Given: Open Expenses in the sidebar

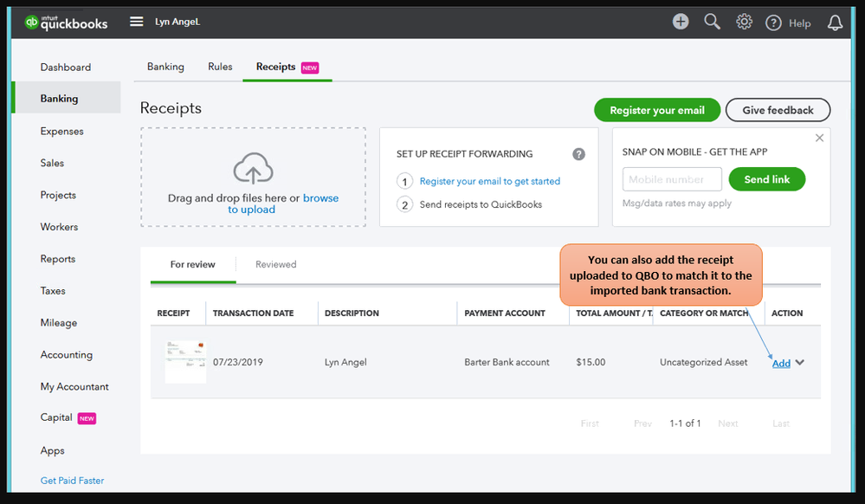Looking at the screenshot, I should (x=61, y=132).
